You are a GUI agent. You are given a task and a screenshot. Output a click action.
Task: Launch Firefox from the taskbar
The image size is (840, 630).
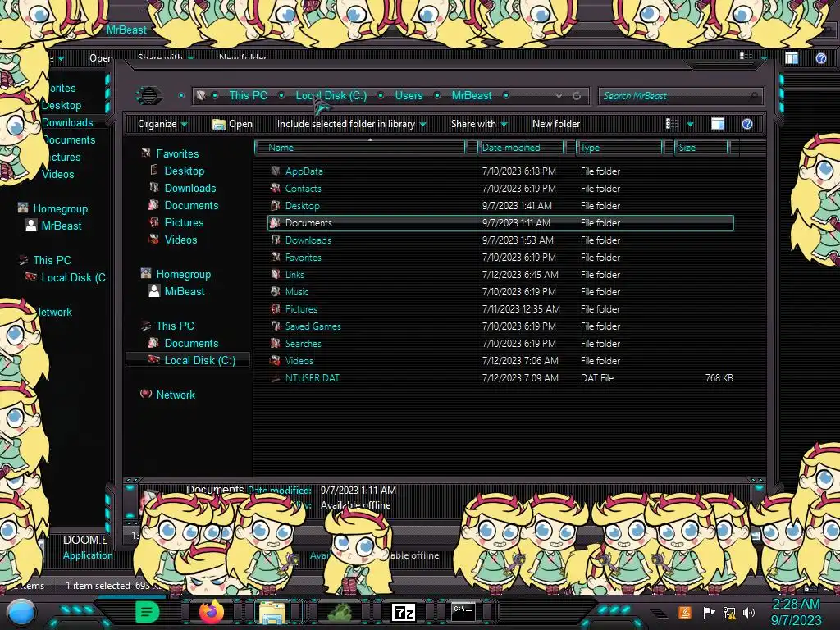point(212,612)
